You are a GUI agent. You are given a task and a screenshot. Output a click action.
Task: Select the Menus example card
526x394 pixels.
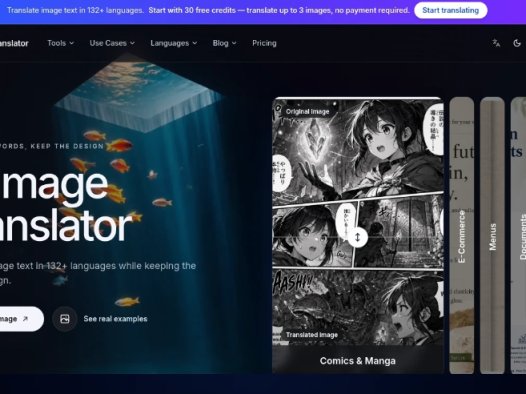click(492, 235)
